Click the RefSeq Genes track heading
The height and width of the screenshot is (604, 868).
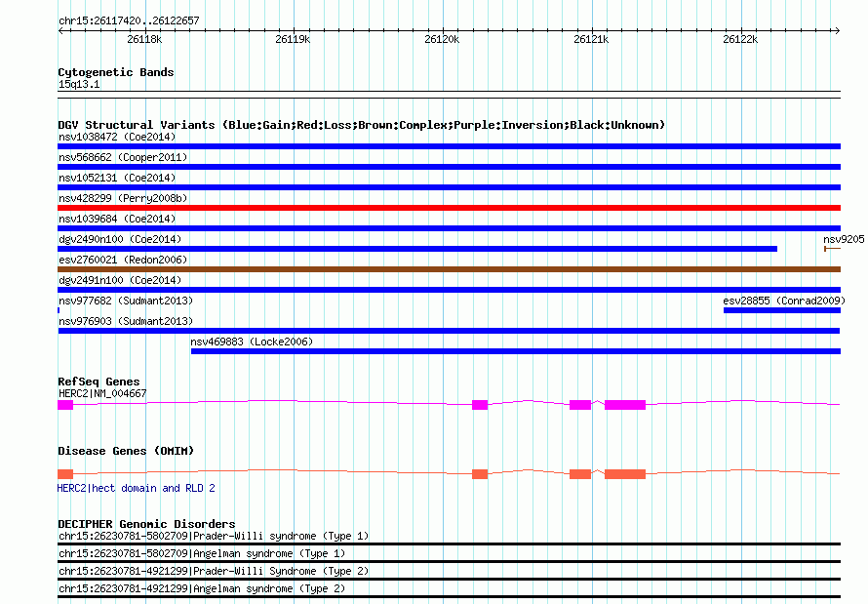[x=99, y=382]
